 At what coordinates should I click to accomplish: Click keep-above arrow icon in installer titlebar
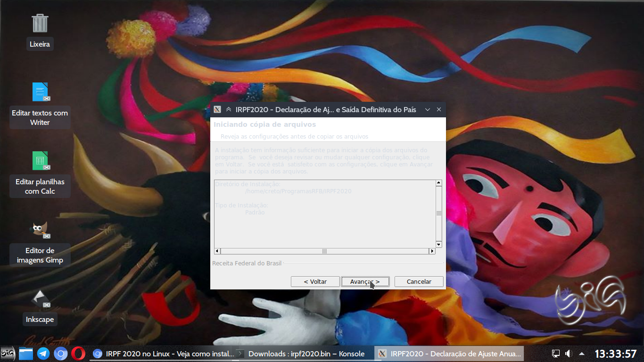229,109
